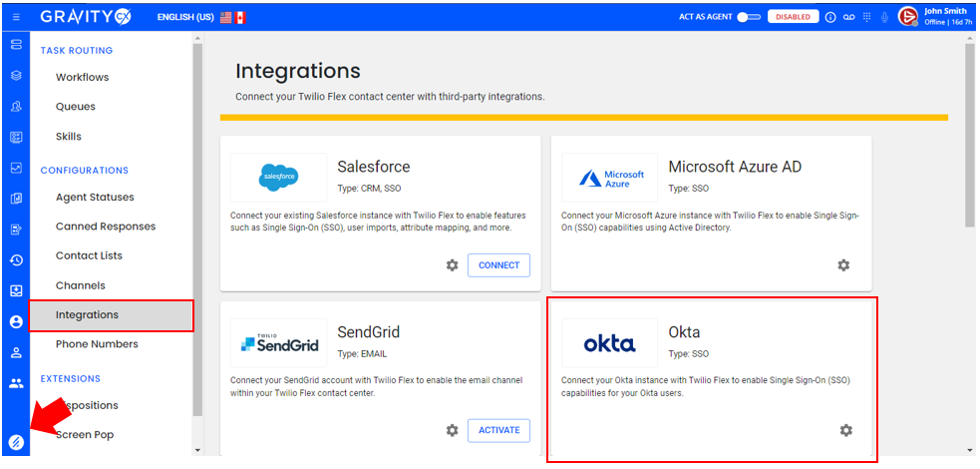Open the dialpad grid icon
The image size is (980, 469).
click(867, 17)
